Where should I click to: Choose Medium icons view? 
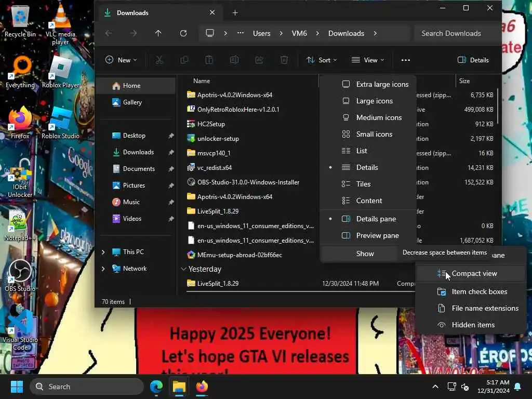tap(368, 117)
